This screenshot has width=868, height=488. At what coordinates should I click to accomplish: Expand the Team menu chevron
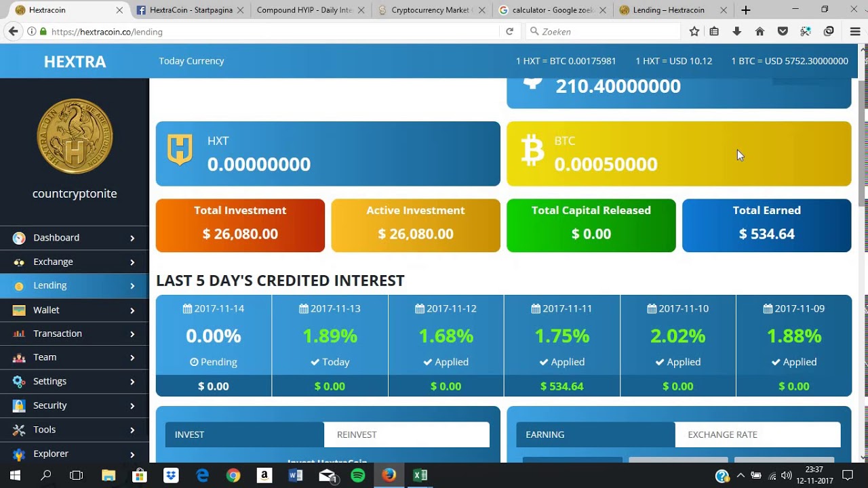(132, 358)
